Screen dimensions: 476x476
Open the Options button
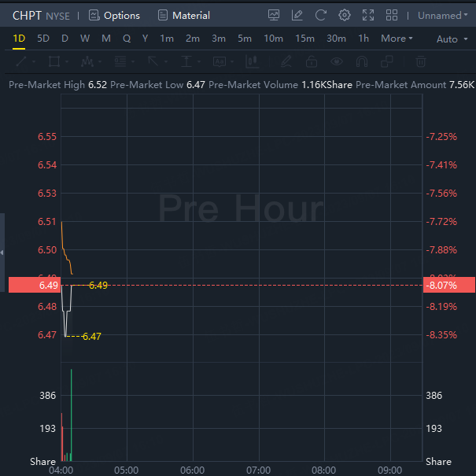(114, 15)
